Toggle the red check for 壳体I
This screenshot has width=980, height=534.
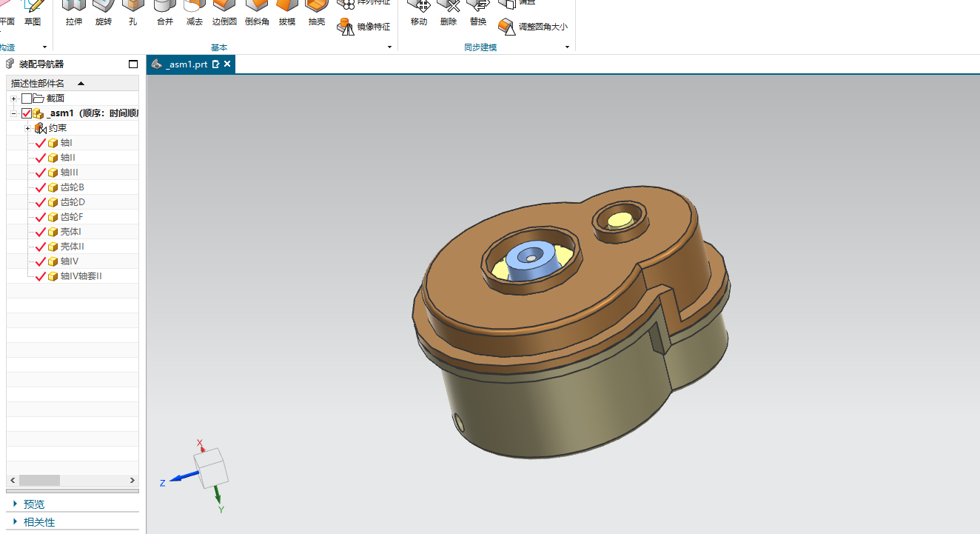tap(41, 232)
